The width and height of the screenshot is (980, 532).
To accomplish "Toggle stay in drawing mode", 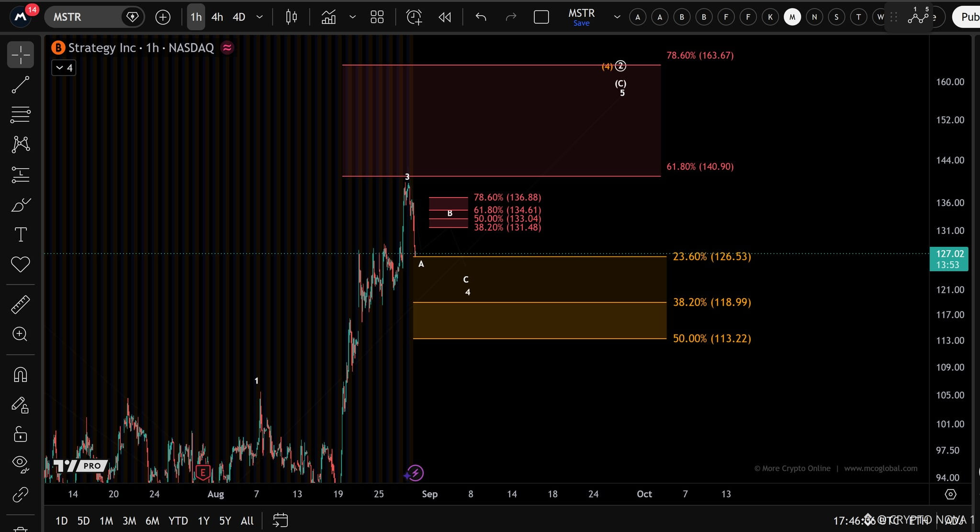I will 21,405.
